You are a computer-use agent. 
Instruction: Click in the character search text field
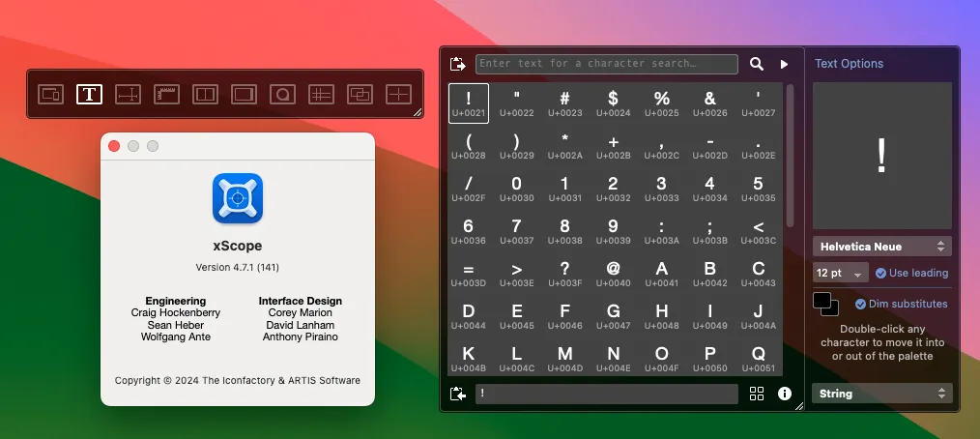(606, 64)
